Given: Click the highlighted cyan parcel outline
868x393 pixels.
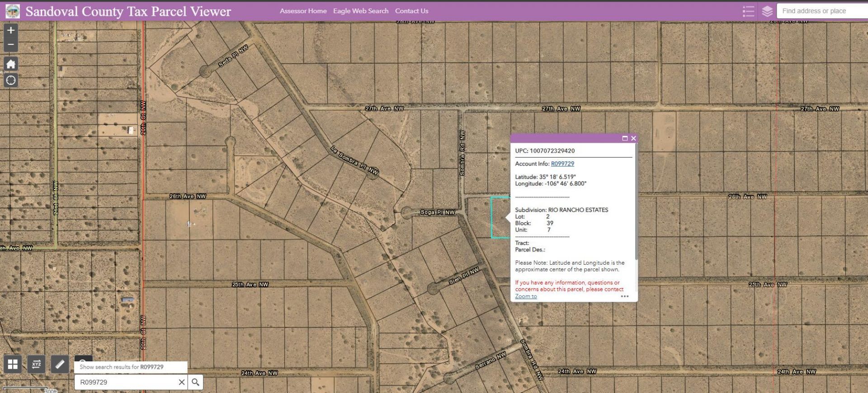Looking at the screenshot, I should (500, 217).
